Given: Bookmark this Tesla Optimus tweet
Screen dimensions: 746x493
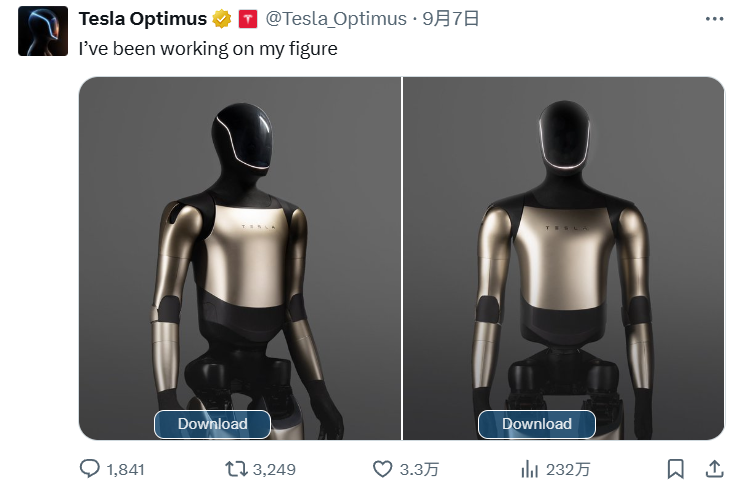Looking at the screenshot, I should [676, 468].
